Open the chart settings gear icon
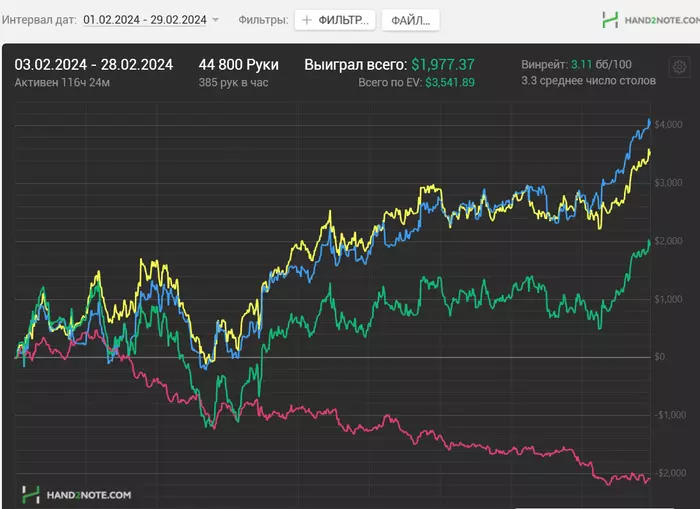The width and height of the screenshot is (700, 509). (679, 67)
